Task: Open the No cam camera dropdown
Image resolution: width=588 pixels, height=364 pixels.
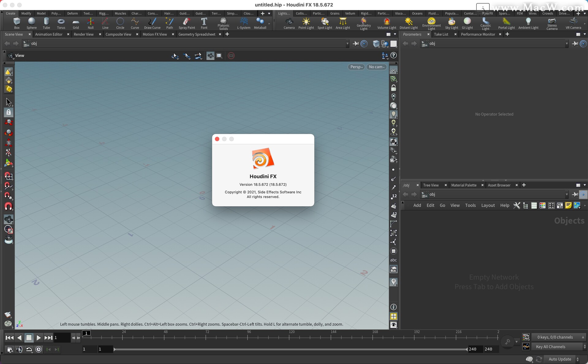Action: [376, 67]
